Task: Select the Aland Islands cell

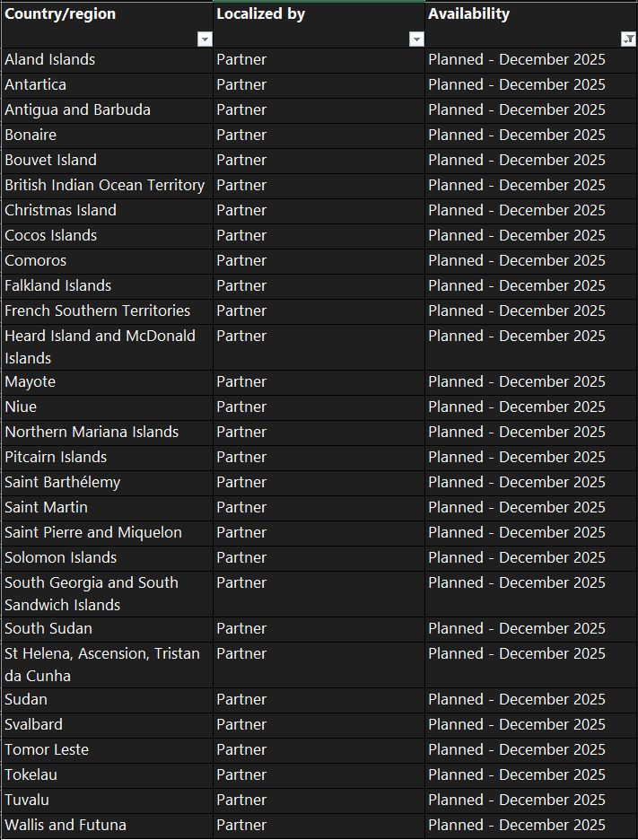Action: point(50,60)
